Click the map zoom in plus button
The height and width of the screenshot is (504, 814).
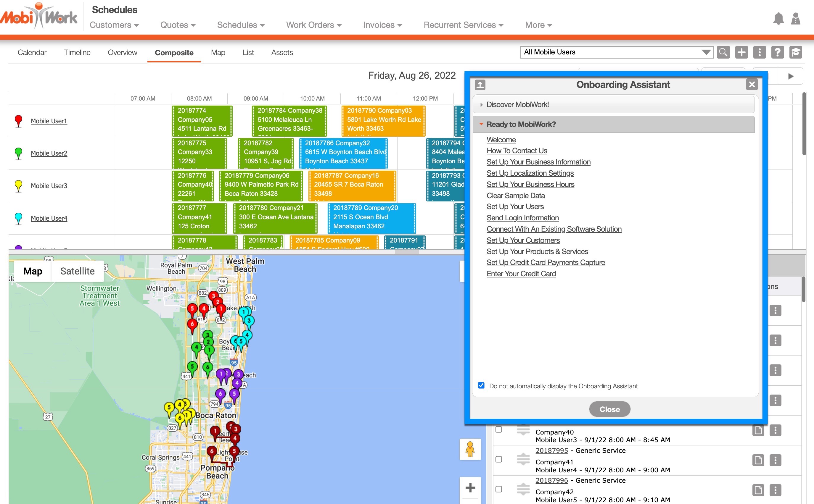tap(470, 488)
